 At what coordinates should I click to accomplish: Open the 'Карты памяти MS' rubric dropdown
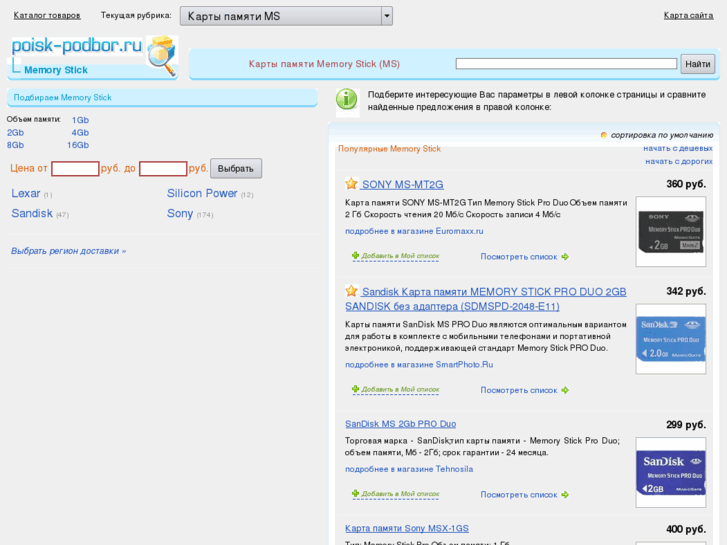click(x=286, y=16)
